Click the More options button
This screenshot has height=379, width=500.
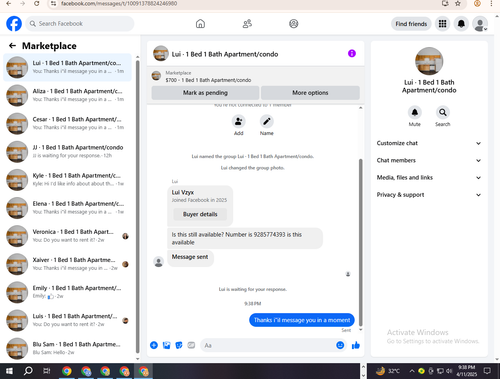pos(310,93)
